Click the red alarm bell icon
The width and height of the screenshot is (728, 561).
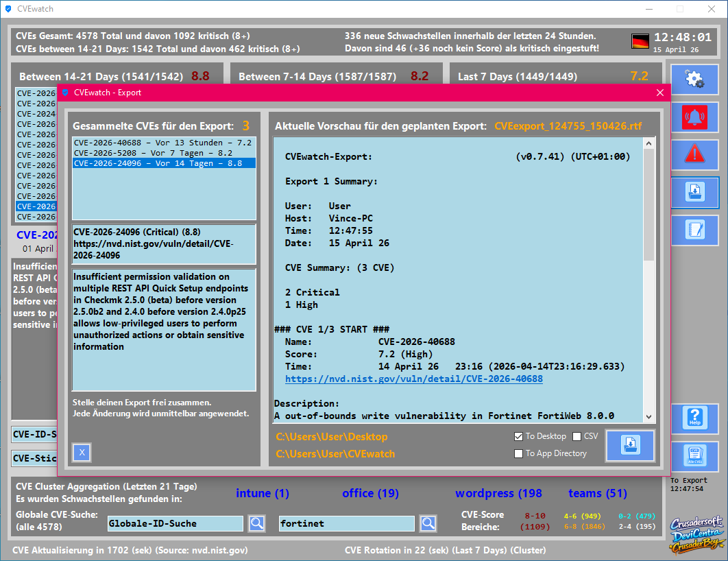(694, 118)
